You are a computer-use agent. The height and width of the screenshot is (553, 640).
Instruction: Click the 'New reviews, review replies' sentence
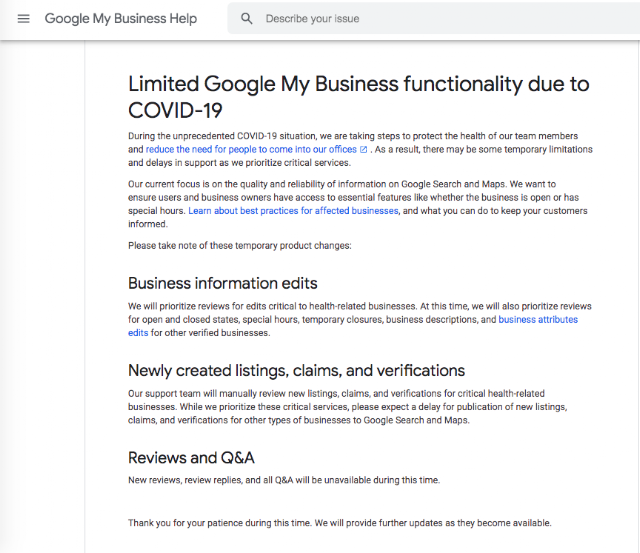tap(283, 480)
